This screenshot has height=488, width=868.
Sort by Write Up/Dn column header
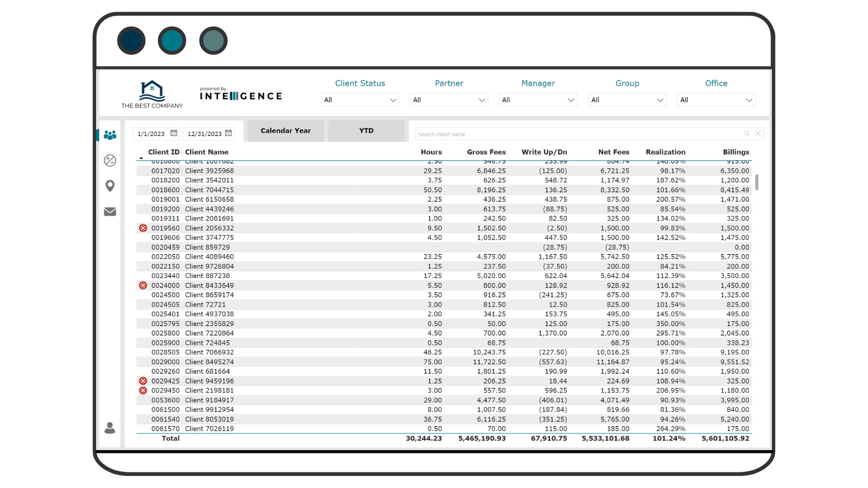[544, 152]
